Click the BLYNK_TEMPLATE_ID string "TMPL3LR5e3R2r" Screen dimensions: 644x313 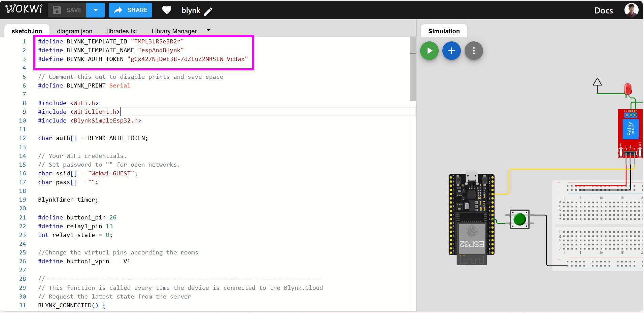157,41
